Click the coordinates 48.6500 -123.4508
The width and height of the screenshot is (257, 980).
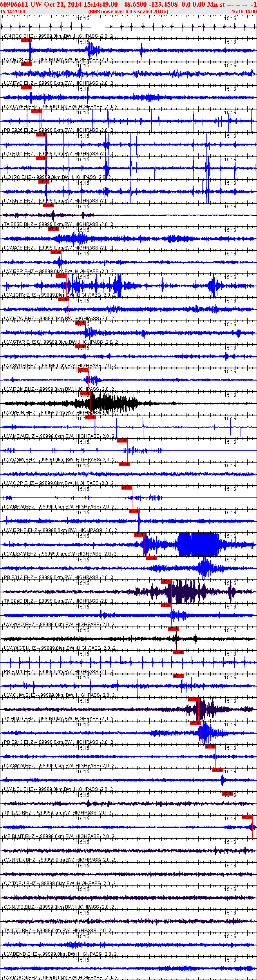[150, 4]
